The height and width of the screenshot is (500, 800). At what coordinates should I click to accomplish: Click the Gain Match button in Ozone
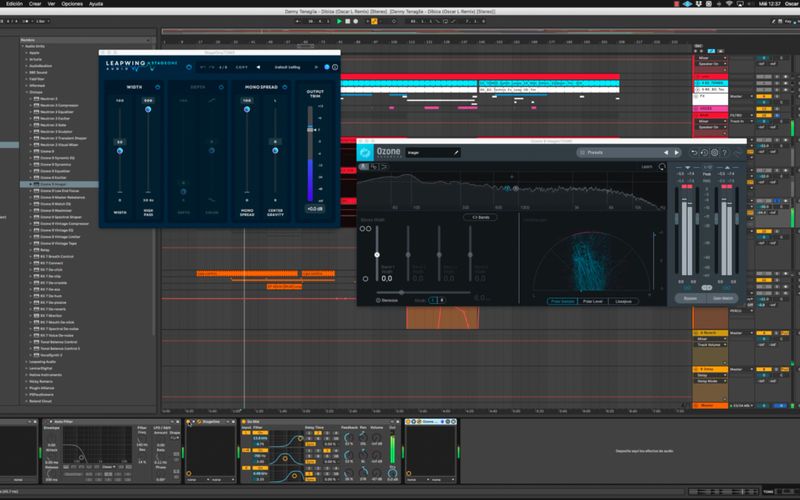click(723, 298)
